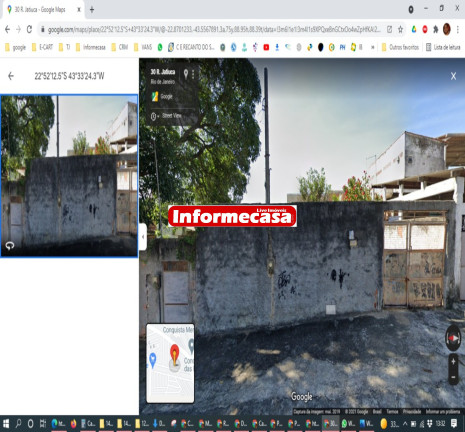
Task: Open the Google Drive extension icon
Action: 414,29
